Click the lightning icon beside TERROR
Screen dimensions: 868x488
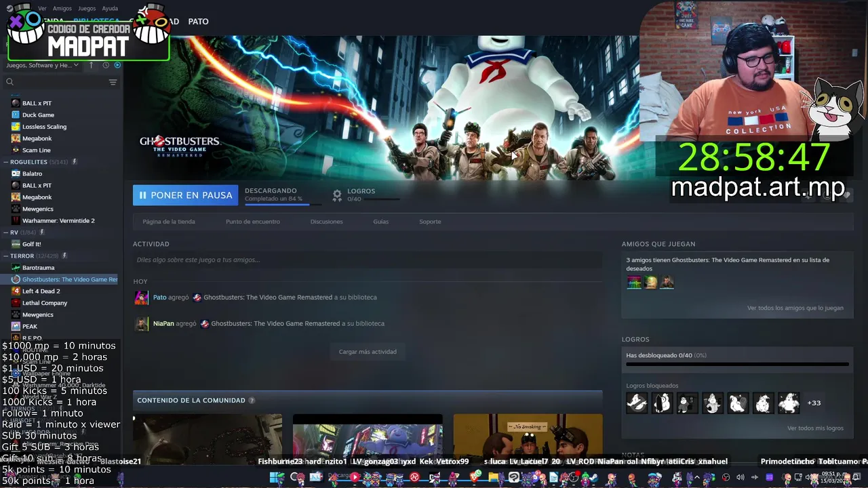click(x=64, y=256)
